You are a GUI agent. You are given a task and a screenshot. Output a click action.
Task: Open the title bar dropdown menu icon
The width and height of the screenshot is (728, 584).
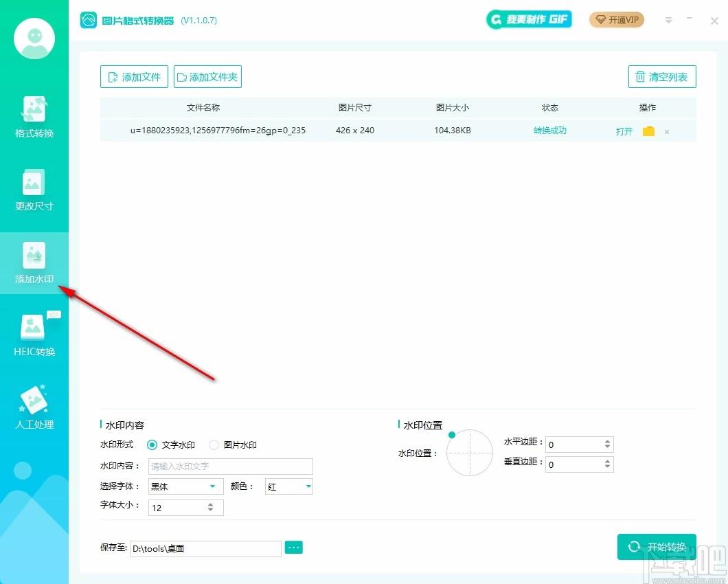pyautogui.click(x=668, y=20)
